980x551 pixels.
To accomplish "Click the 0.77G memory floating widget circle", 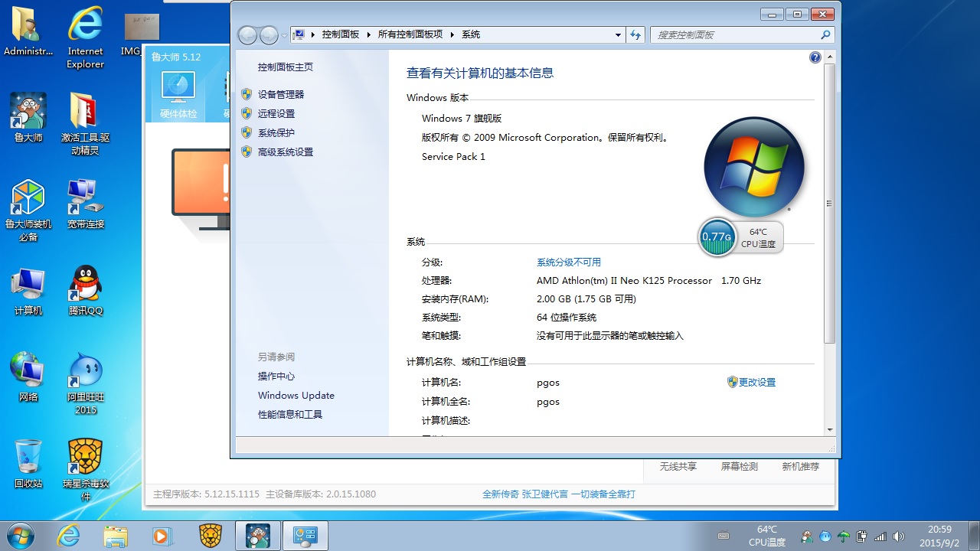I will tap(717, 236).
